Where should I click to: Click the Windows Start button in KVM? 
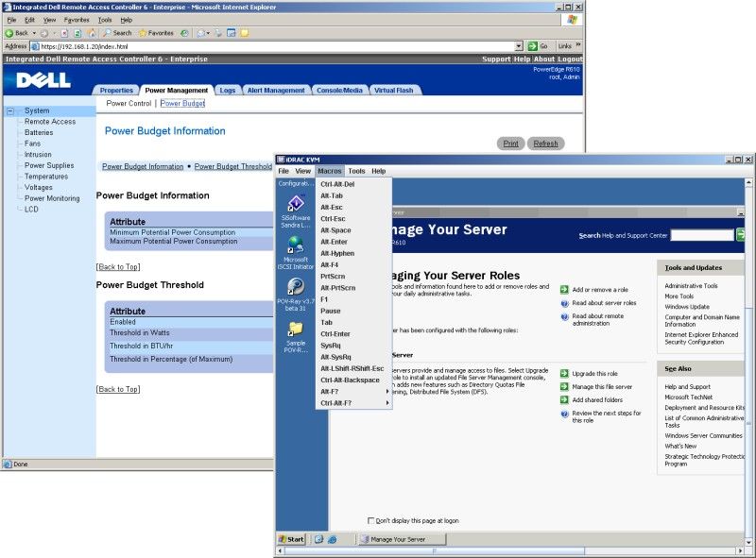coord(292,539)
